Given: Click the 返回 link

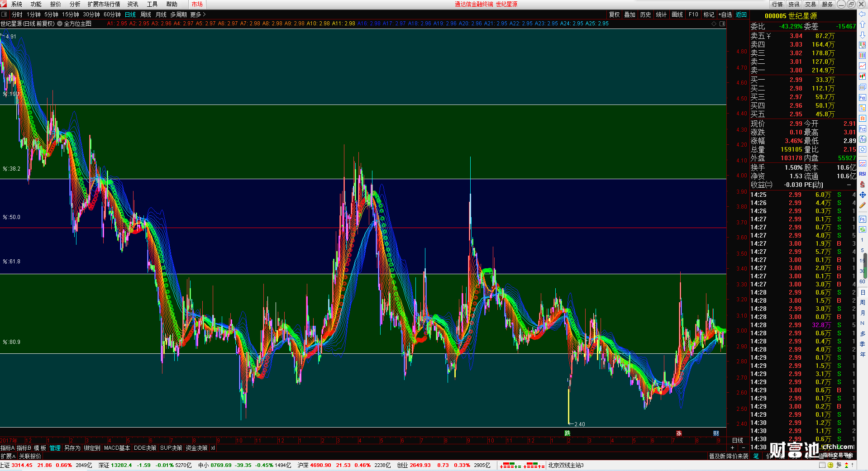Looking at the screenshot, I should (741, 14).
